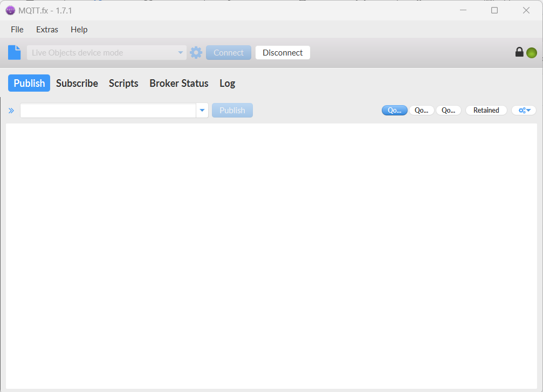Open the Extras menu

47,30
